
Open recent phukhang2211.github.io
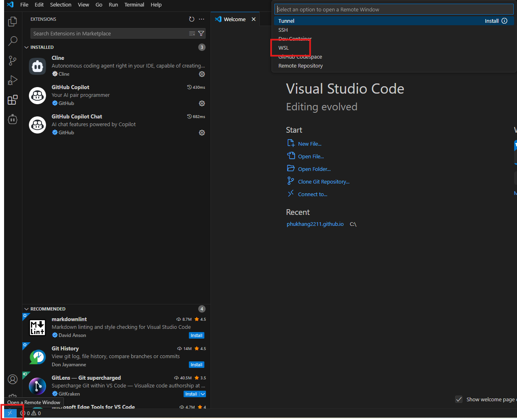click(315, 224)
